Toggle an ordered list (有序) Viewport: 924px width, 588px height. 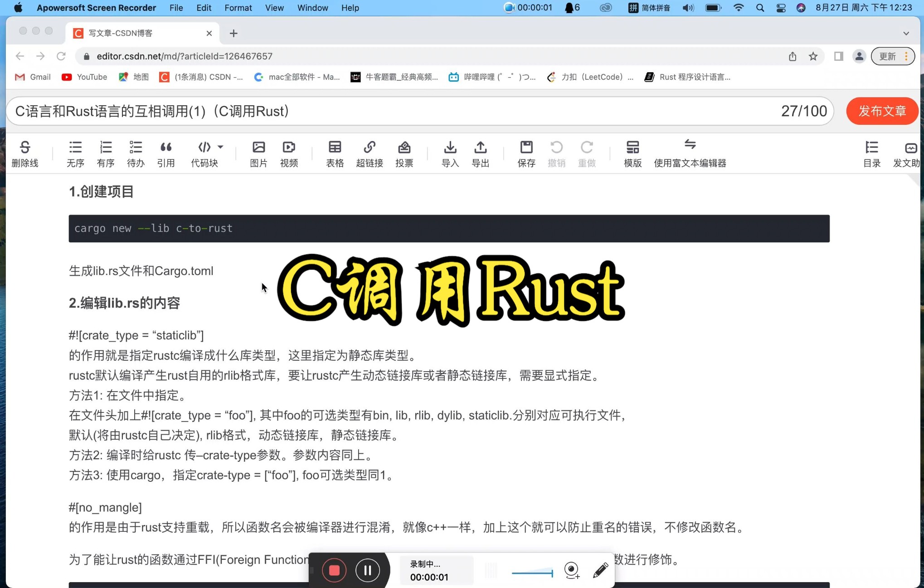(105, 153)
